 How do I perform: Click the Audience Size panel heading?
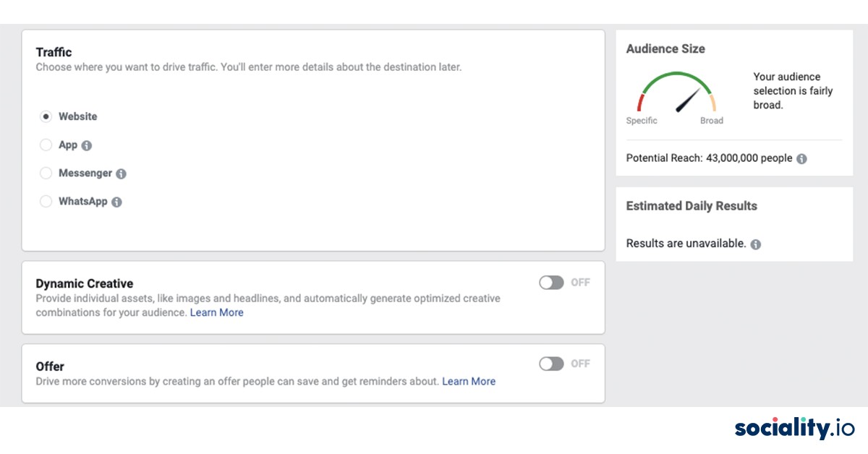point(665,48)
